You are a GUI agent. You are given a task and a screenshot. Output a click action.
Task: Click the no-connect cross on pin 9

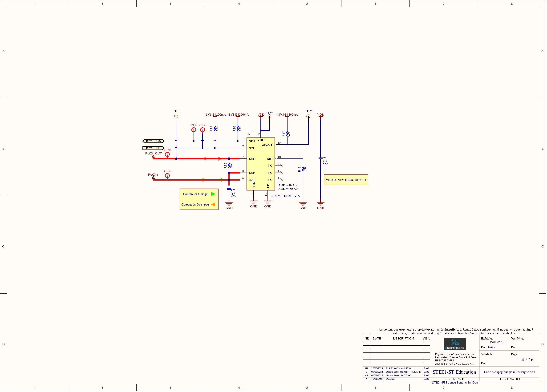tap(282, 166)
